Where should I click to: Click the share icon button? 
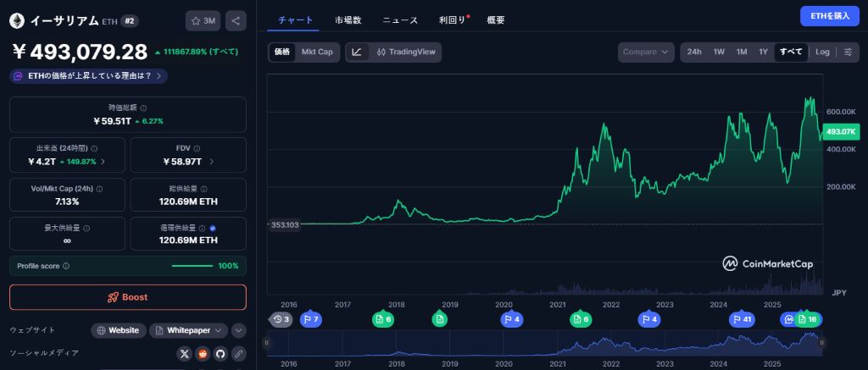pyautogui.click(x=236, y=21)
